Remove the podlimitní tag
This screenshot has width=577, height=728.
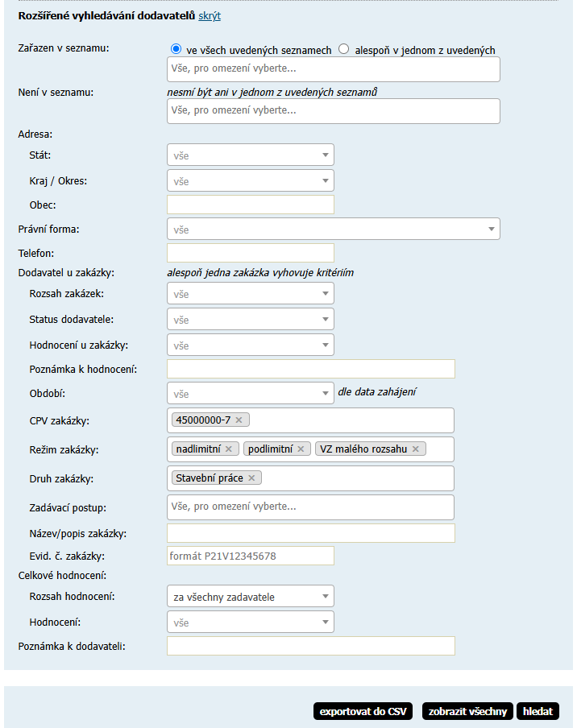tap(301, 449)
